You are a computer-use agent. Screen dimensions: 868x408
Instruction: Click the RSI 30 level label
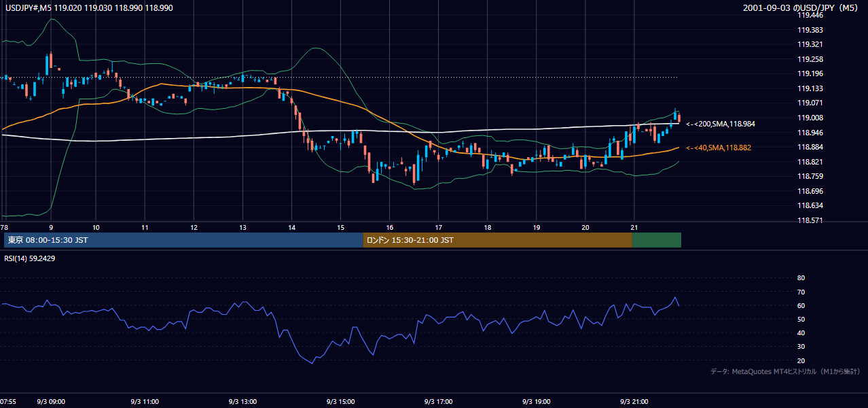801,347
